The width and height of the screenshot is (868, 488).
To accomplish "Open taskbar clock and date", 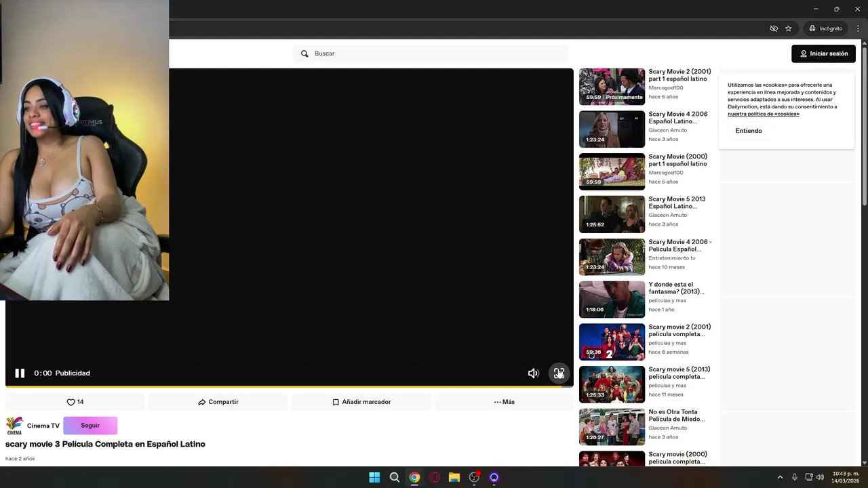I will [846, 477].
